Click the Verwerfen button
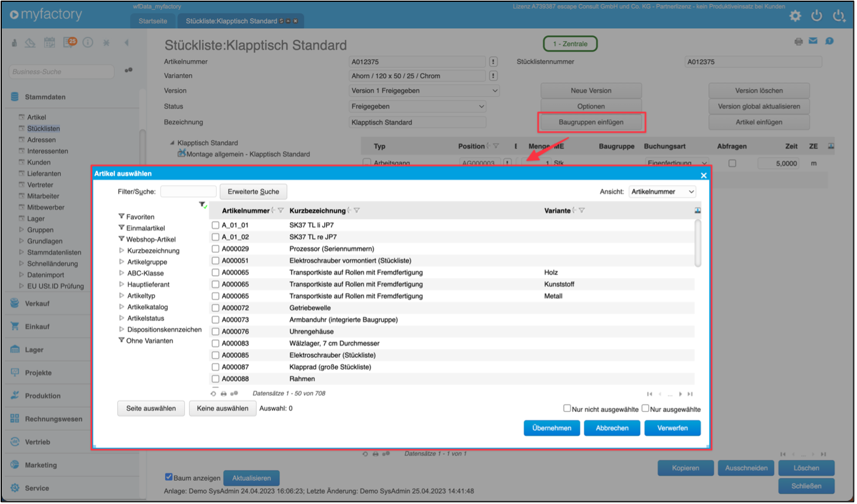Viewport: 857px width, 504px height. click(672, 428)
